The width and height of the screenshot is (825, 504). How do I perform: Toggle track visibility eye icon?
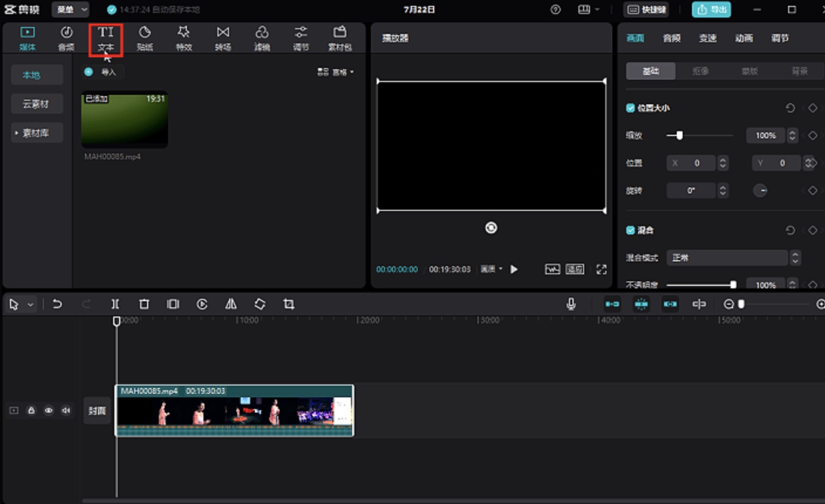[x=49, y=410]
